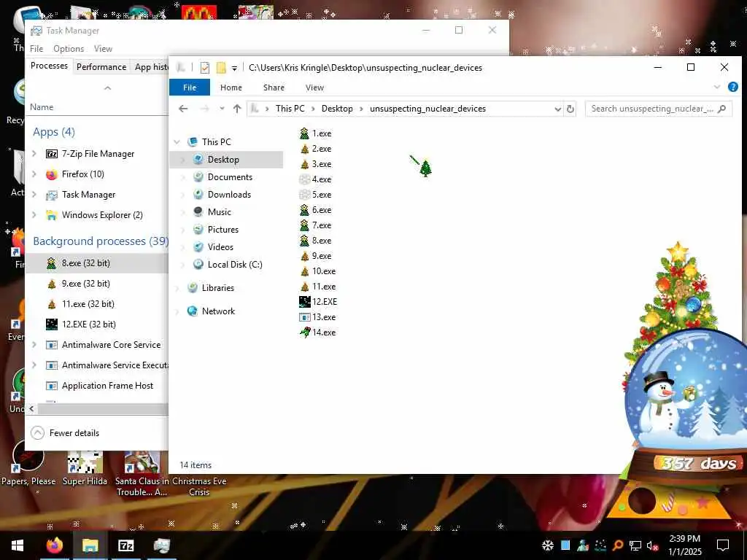Open the Home ribbon tab
Viewport: 747px width, 560px height.
[x=231, y=87]
